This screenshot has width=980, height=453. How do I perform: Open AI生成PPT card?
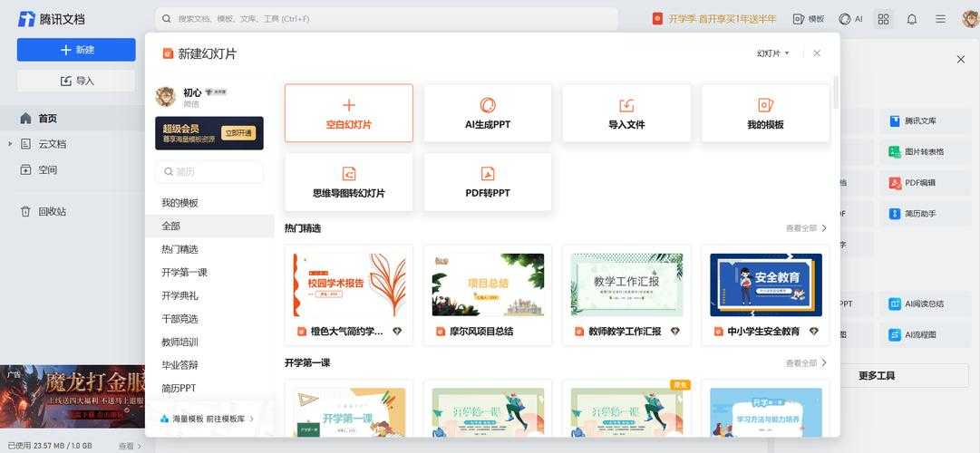[x=488, y=113]
